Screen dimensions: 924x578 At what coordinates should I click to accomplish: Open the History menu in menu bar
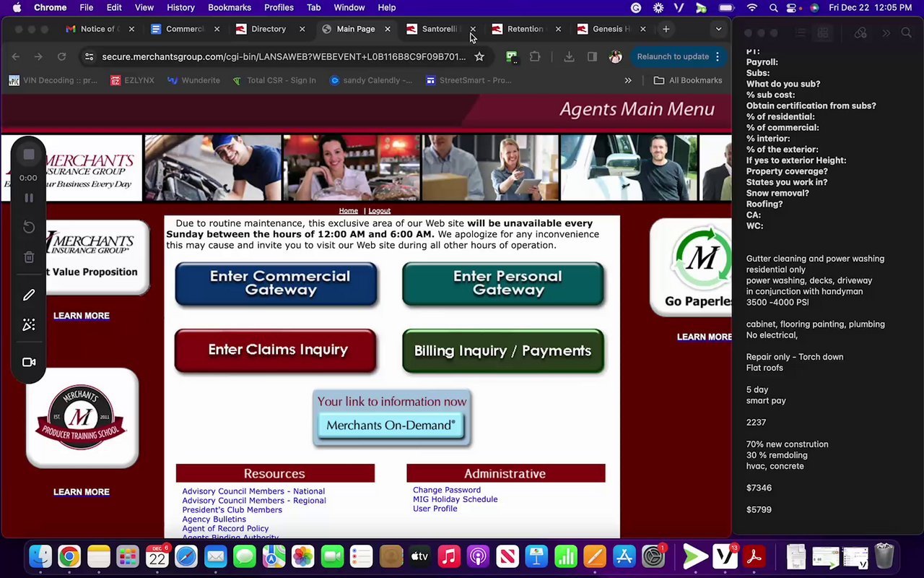(180, 7)
